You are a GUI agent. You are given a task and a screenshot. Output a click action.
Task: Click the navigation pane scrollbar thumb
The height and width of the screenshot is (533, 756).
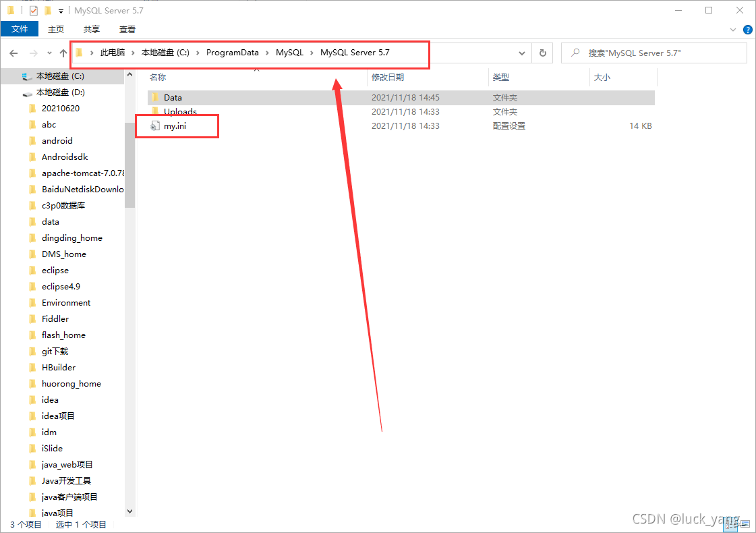point(129,165)
